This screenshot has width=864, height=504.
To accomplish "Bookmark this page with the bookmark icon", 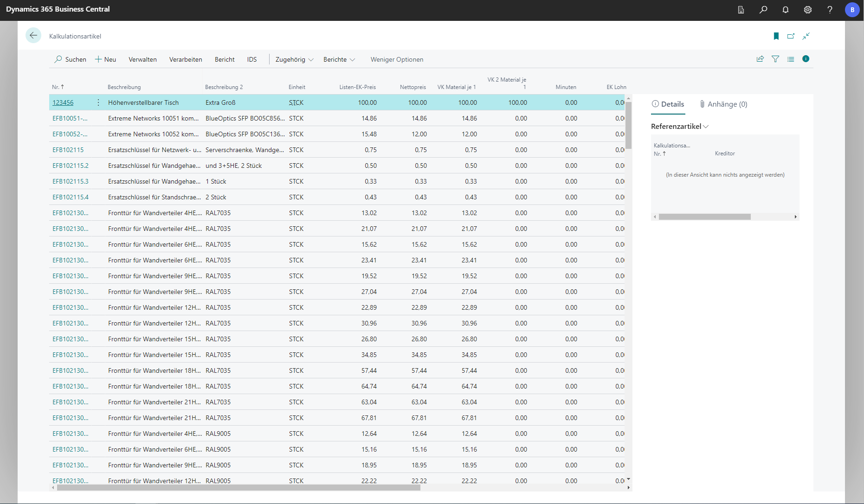I will click(x=776, y=36).
